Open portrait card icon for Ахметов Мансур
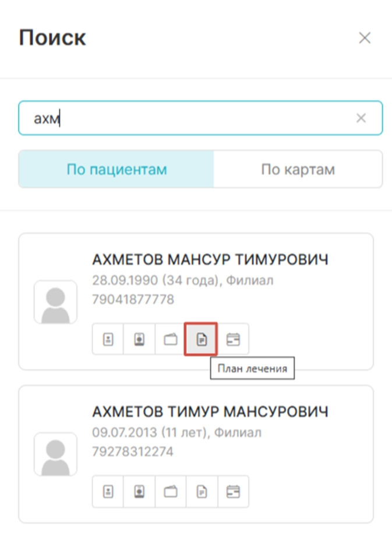This screenshot has width=392, height=534. [x=139, y=339]
